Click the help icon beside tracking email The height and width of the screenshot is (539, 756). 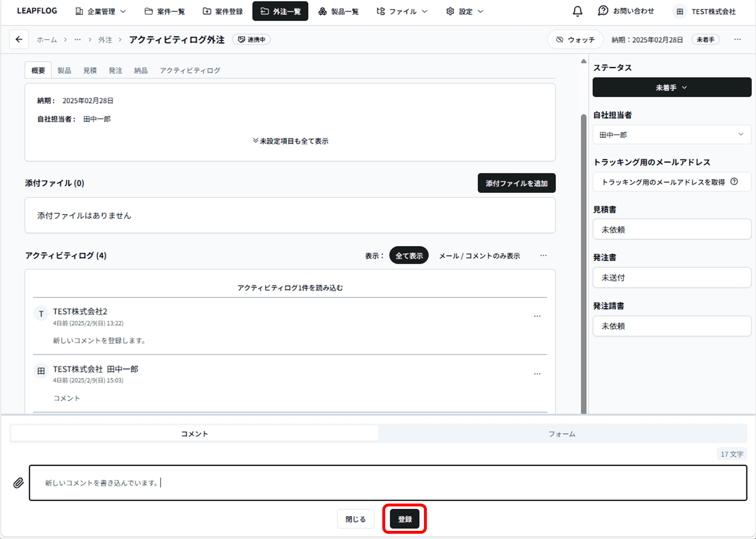734,182
